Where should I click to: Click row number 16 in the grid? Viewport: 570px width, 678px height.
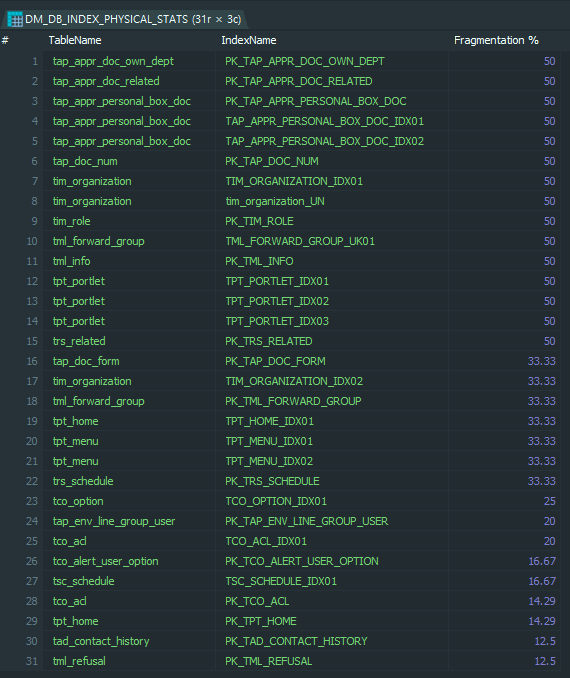(32, 361)
